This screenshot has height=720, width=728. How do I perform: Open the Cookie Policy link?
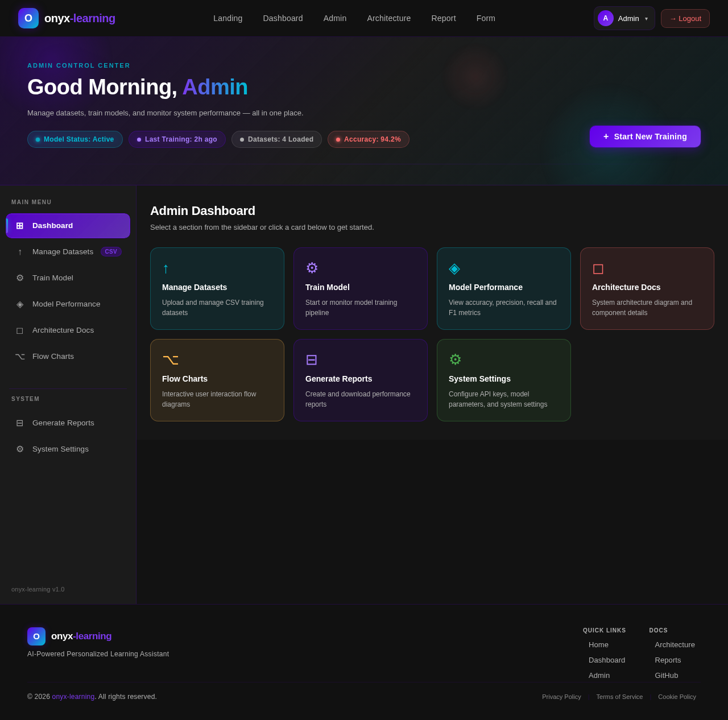coord(677,697)
